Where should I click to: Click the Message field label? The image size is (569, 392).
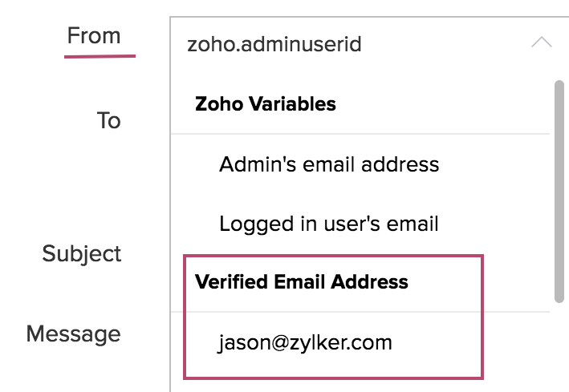[x=74, y=333]
